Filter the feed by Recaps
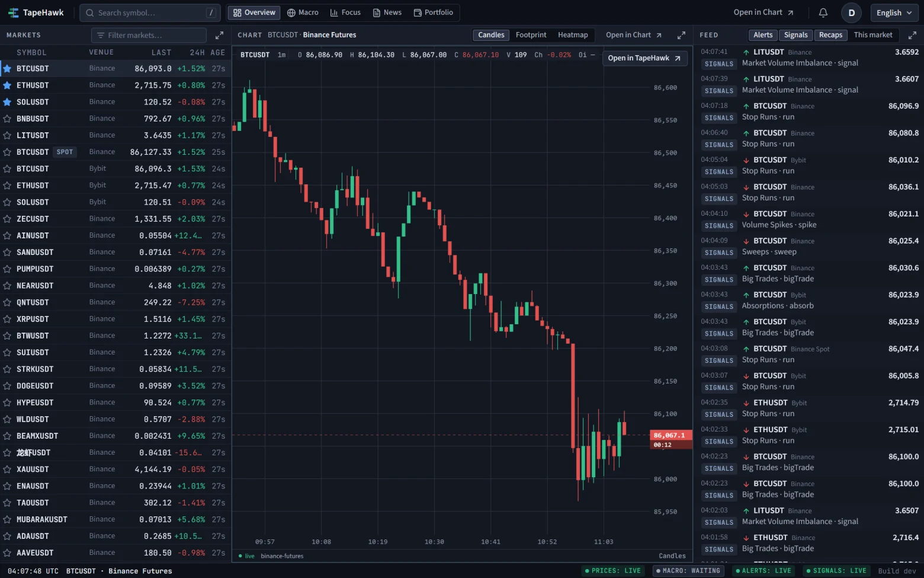Screen dimensions: 924x578 point(830,35)
